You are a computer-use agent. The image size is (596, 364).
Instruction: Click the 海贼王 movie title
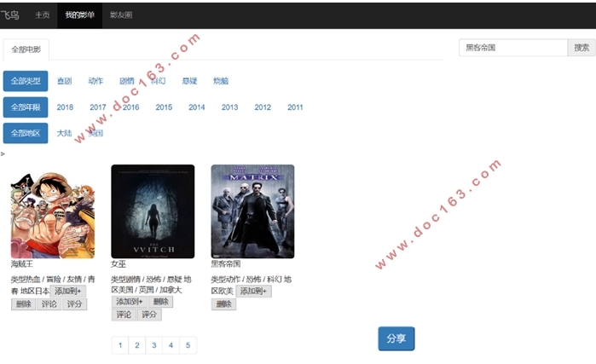(x=21, y=263)
